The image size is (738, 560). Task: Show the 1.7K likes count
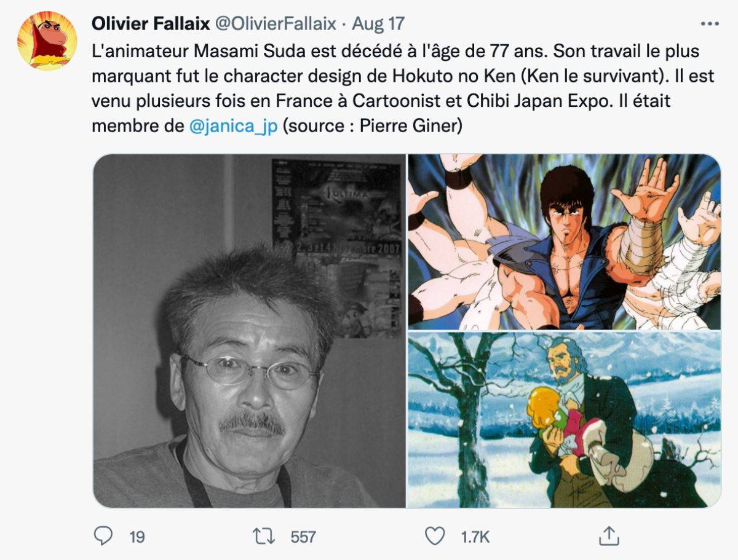475,537
